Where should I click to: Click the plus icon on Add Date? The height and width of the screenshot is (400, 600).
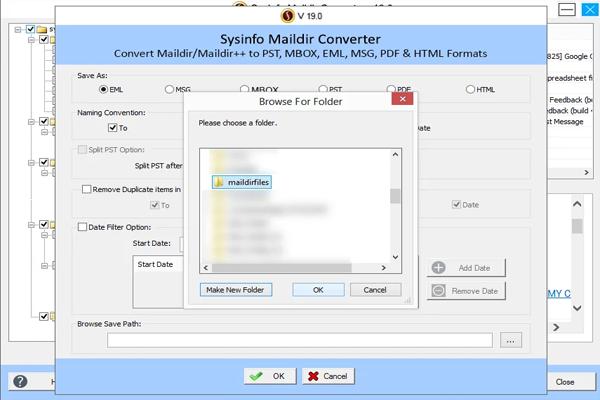coord(439,268)
